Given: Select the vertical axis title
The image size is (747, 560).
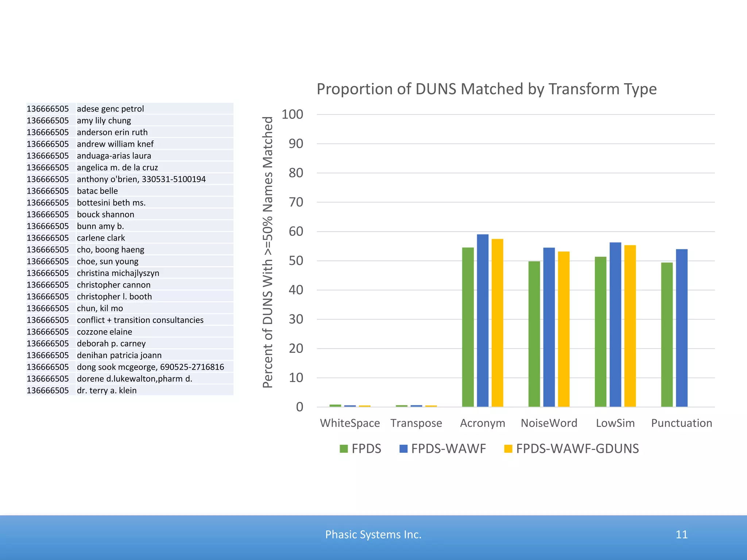Looking at the screenshot, I should 268,252.
